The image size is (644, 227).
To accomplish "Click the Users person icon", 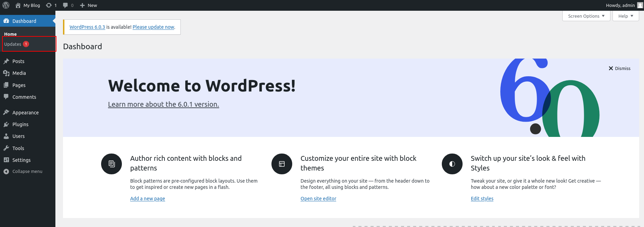I will click(6, 136).
